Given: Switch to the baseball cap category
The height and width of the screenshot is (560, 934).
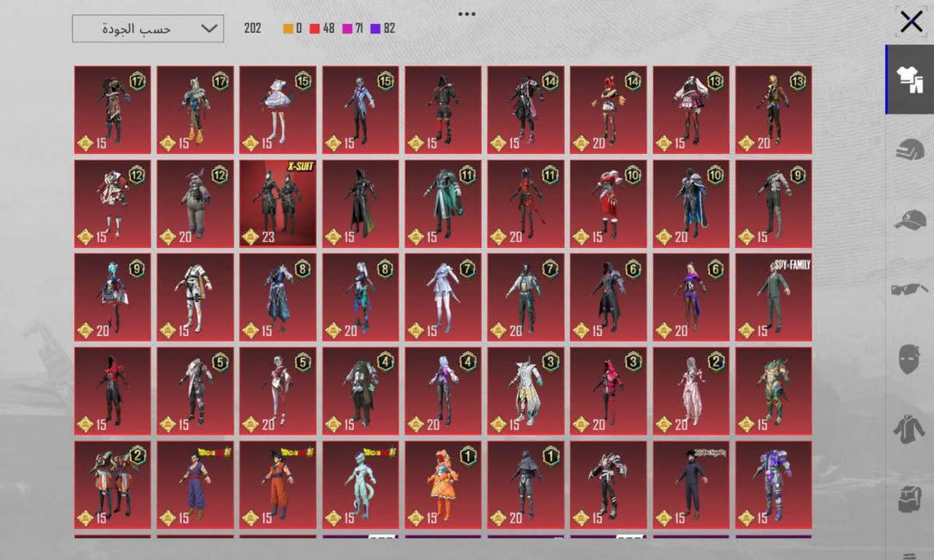Looking at the screenshot, I should [x=910, y=220].
